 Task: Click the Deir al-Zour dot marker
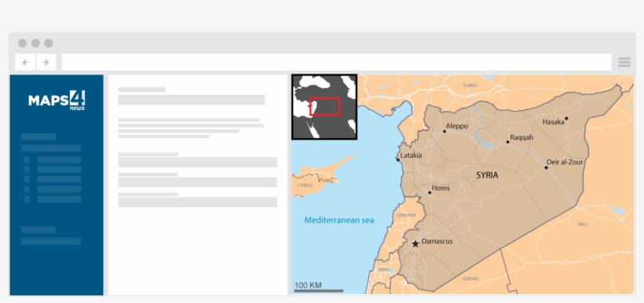click(547, 167)
